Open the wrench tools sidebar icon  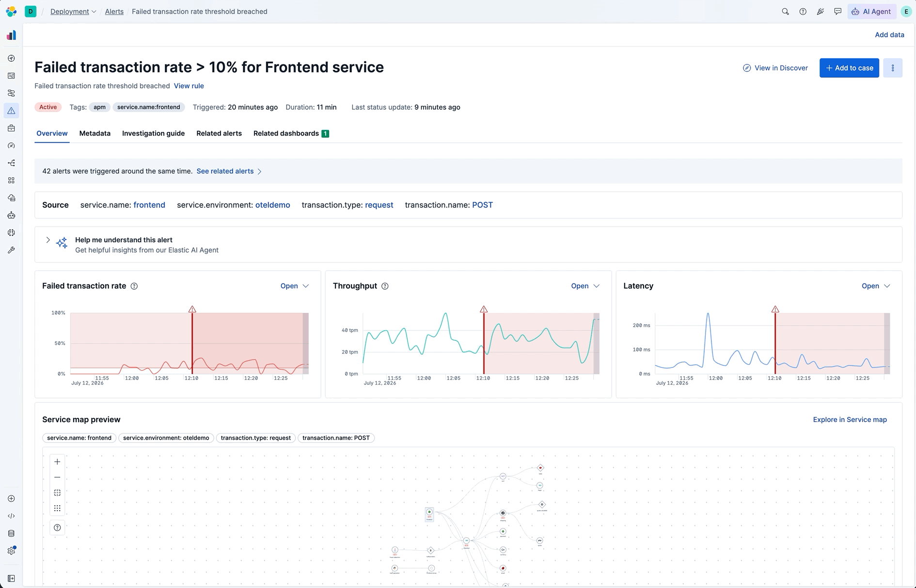(11, 250)
